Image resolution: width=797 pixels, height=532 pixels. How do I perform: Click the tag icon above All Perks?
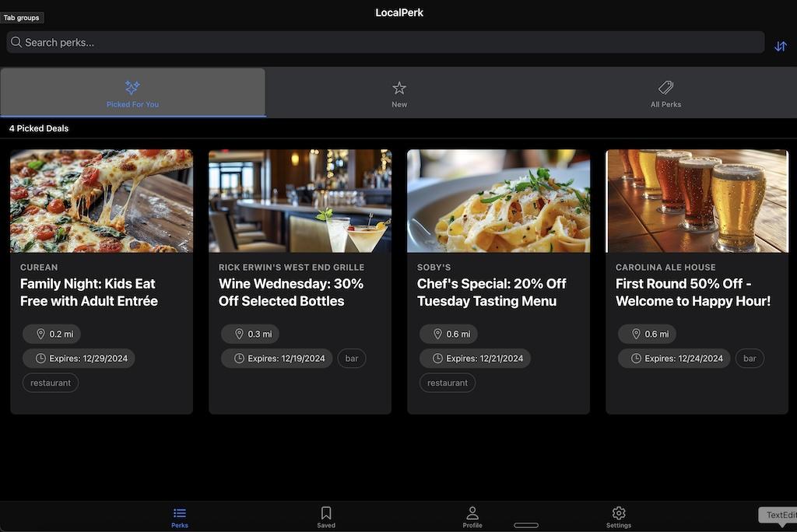[x=665, y=87]
